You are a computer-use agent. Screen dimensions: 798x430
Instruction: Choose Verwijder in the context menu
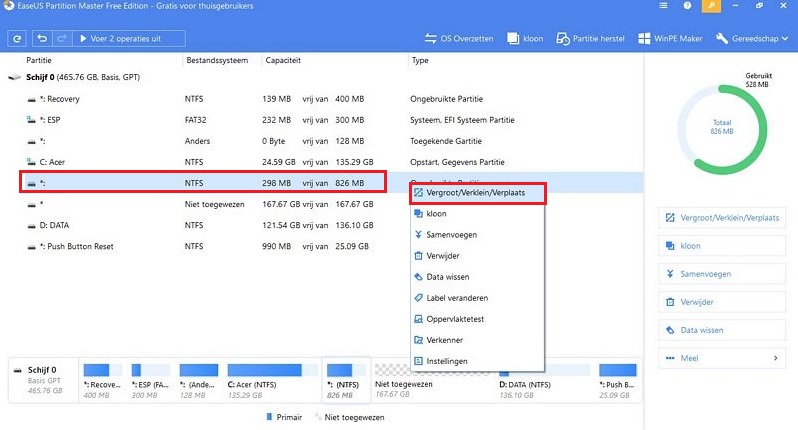pyautogui.click(x=477, y=255)
